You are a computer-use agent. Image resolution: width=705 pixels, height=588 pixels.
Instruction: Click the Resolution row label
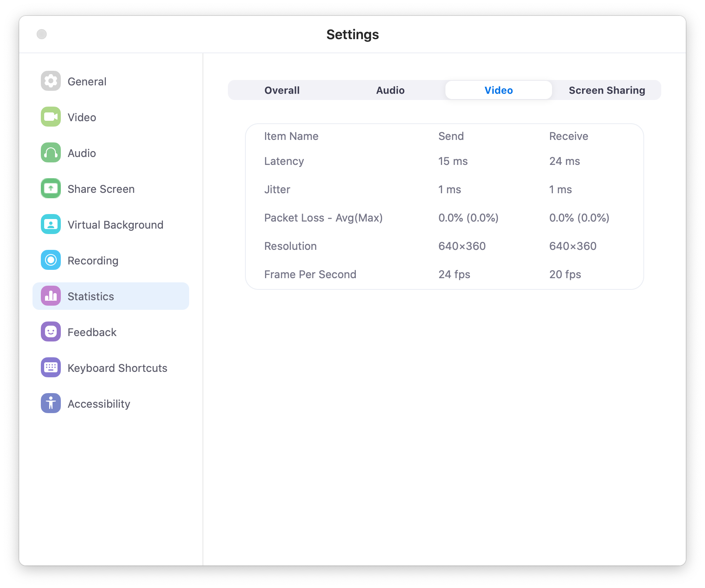pyautogui.click(x=290, y=246)
